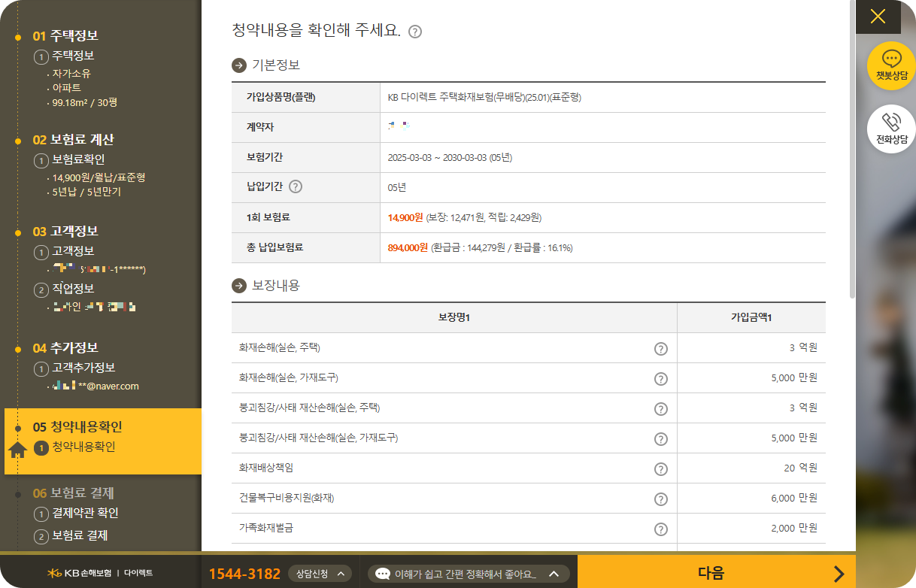The height and width of the screenshot is (588, 916).
Task: Open 전화상담 phone consultation icon
Action: click(x=891, y=129)
